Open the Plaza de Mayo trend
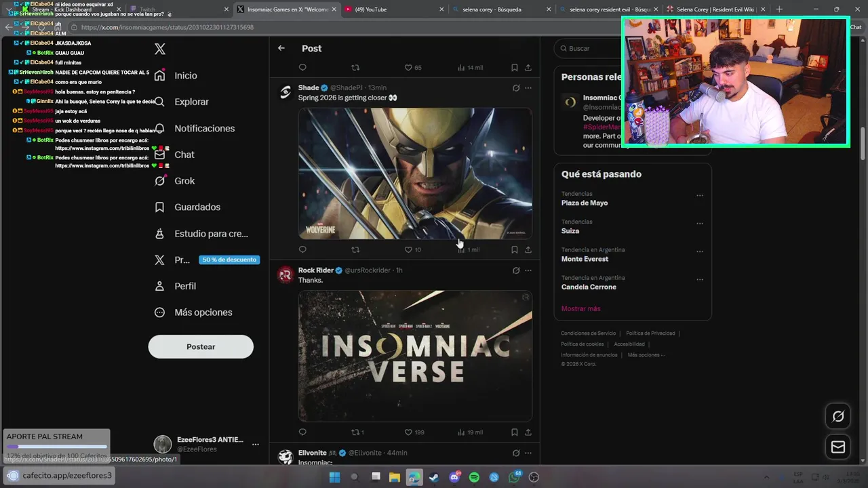The width and height of the screenshot is (868, 488). click(585, 203)
